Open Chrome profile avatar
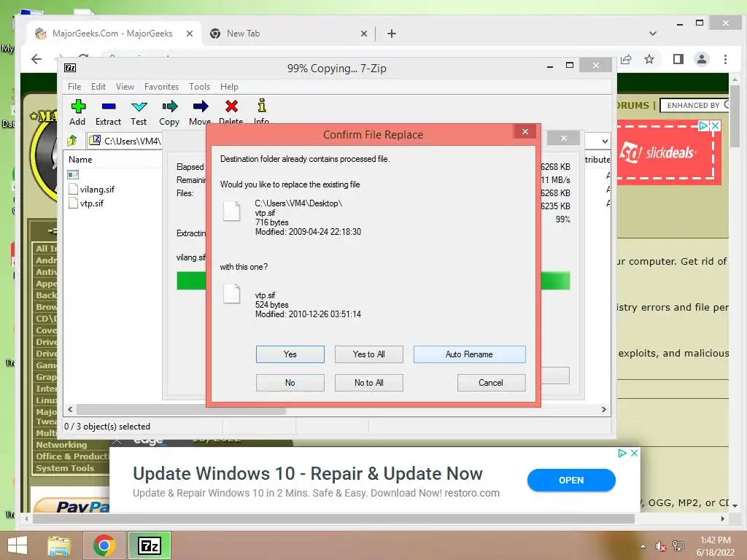 pyautogui.click(x=701, y=59)
